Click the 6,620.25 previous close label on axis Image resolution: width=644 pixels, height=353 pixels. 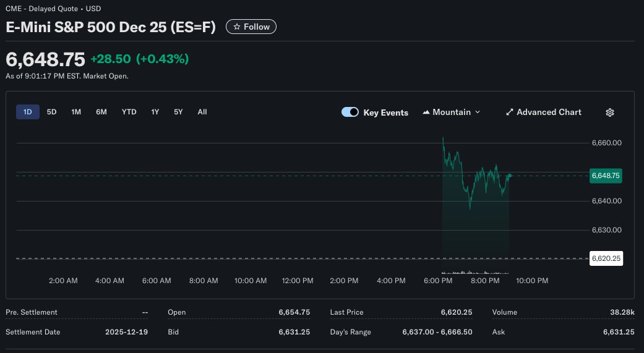click(x=606, y=258)
